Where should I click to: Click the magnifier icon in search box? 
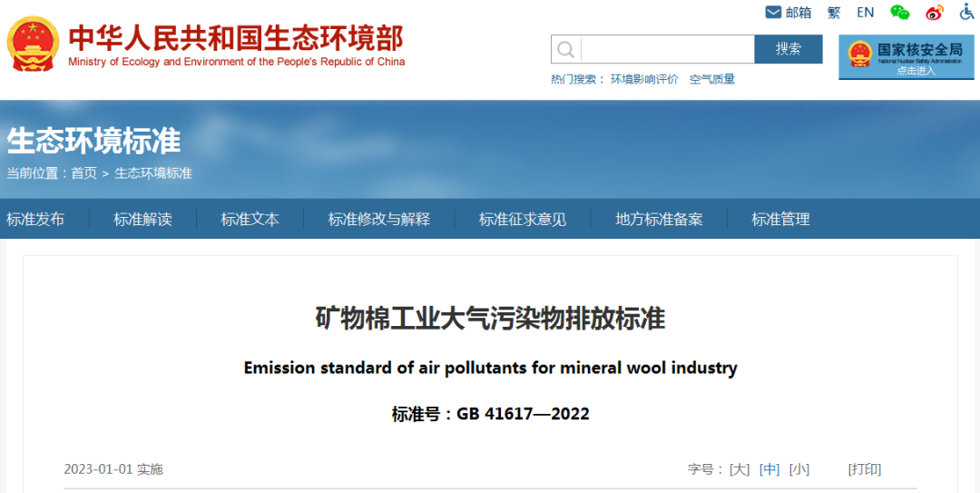(566, 49)
